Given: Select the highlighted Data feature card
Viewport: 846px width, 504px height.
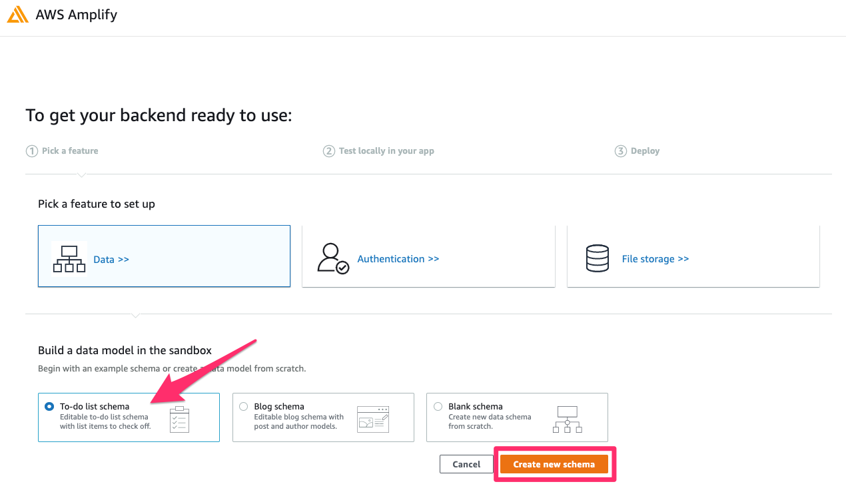Looking at the screenshot, I should [164, 256].
